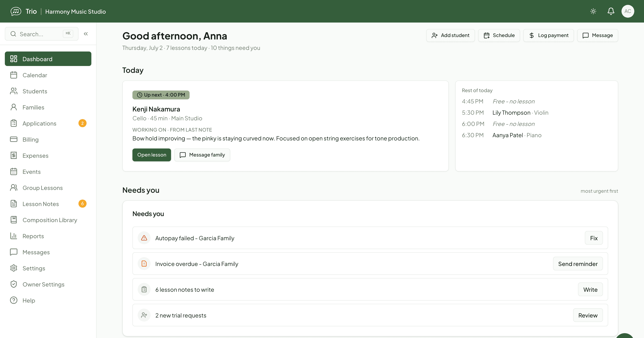Click the Messages chat icon in sidebar
The width and height of the screenshot is (644, 338).
tap(13, 252)
